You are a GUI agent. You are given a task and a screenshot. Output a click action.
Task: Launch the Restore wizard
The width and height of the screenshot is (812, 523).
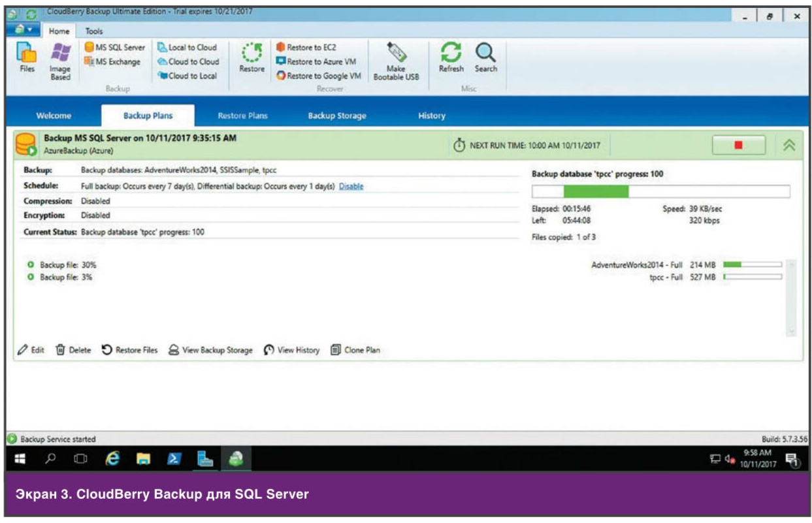tap(252, 57)
